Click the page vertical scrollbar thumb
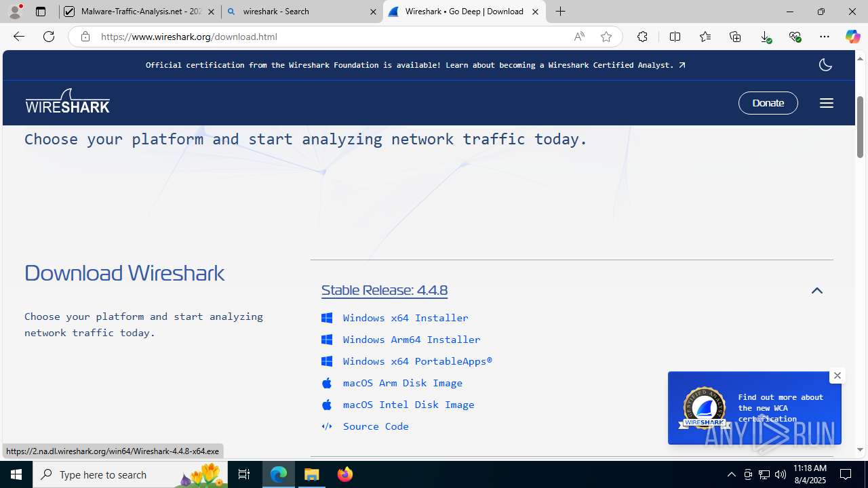Screen dimensions: 868x488 [x=860, y=127]
